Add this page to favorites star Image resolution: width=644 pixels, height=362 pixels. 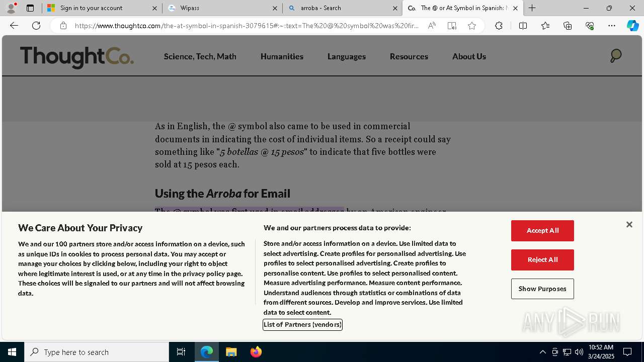[472, 26]
